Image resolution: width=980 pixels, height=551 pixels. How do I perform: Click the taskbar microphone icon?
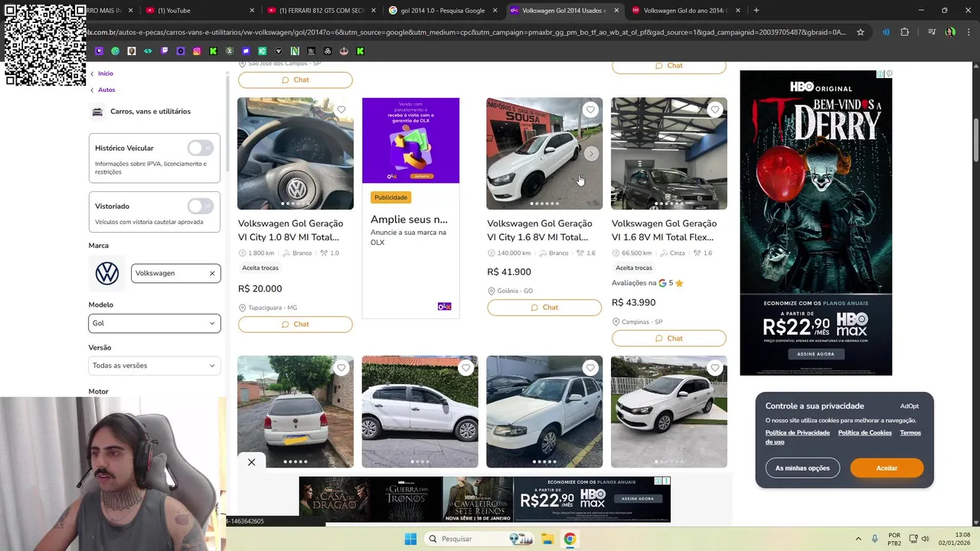(x=874, y=539)
